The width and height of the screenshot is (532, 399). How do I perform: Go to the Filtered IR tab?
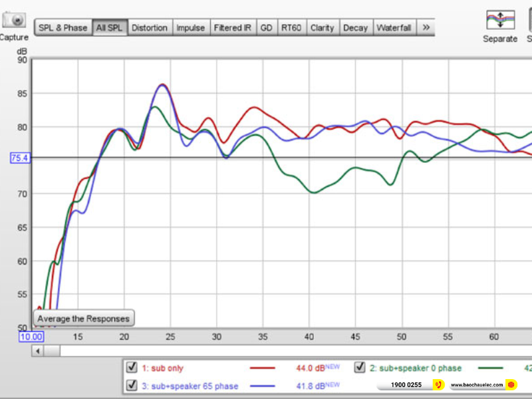[232, 28]
